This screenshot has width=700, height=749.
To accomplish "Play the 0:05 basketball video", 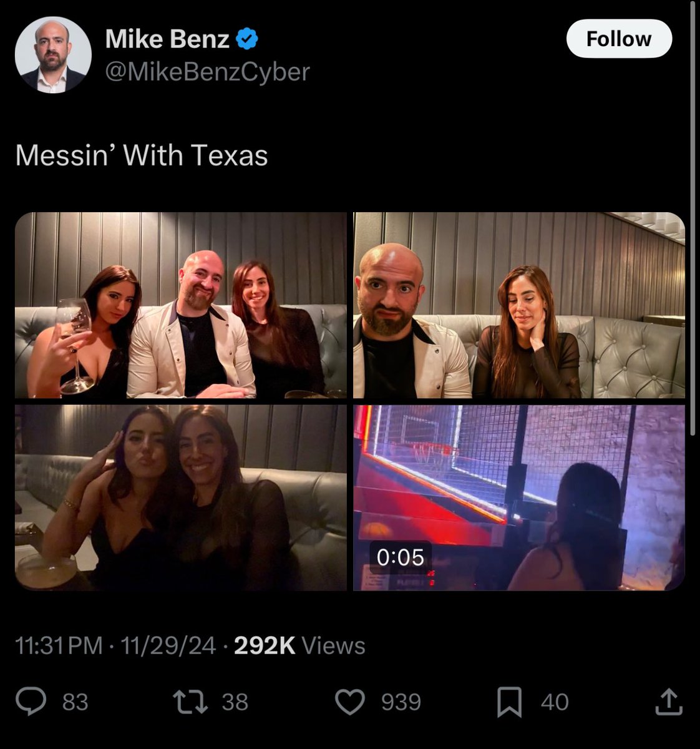I will (519, 497).
